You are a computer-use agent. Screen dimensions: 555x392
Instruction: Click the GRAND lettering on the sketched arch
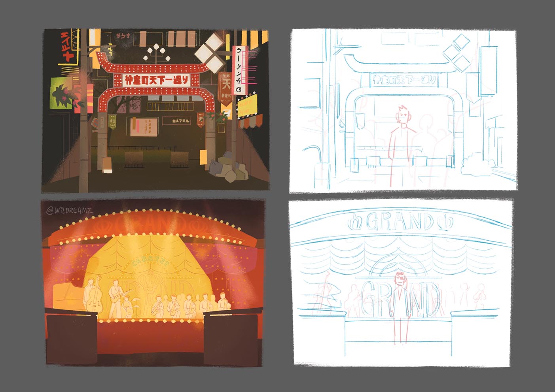pyautogui.click(x=400, y=223)
